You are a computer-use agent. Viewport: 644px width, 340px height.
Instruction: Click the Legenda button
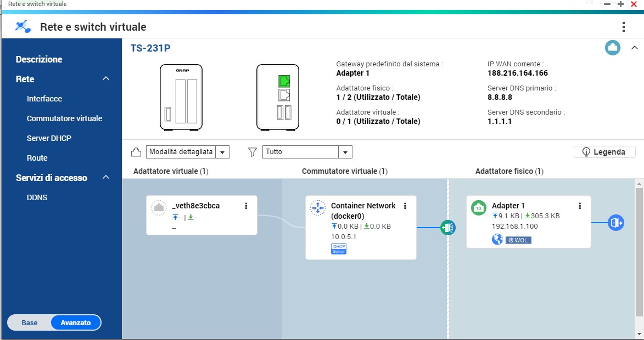click(x=604, y=152)
